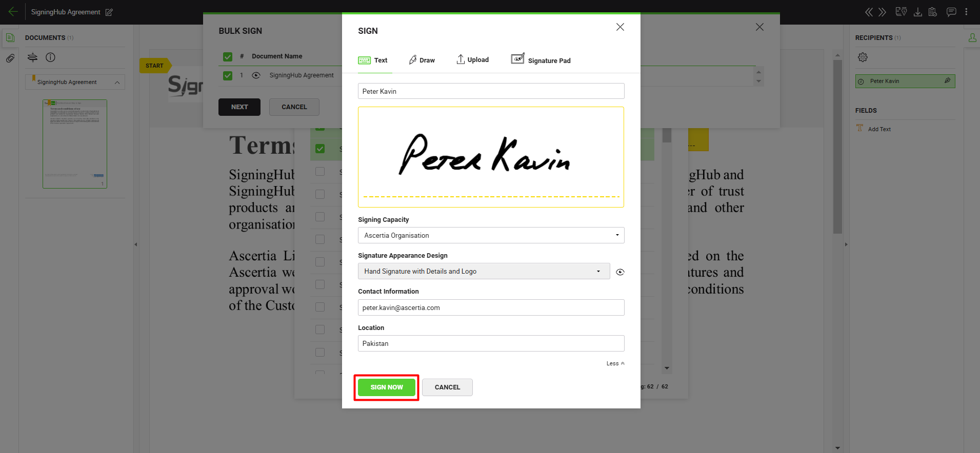Viewport: 980px width, 453px height.
Task: Open the Signature Appearance Design dropdown
Action: (x=484, y=271)
